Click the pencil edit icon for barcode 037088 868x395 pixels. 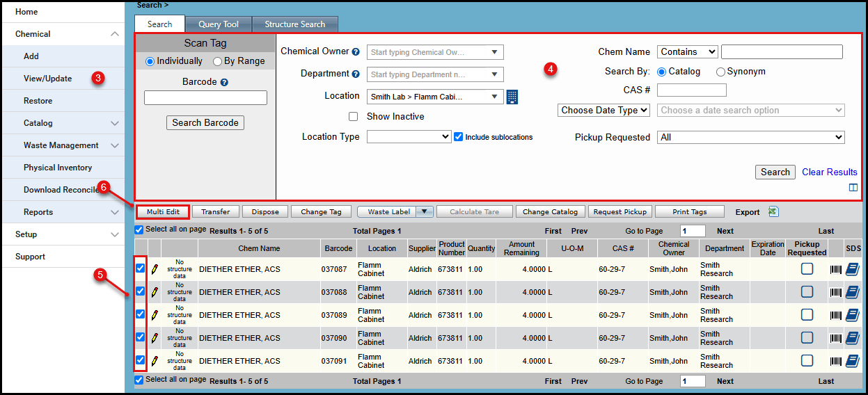pyautogui.click(x=155, y=292)
